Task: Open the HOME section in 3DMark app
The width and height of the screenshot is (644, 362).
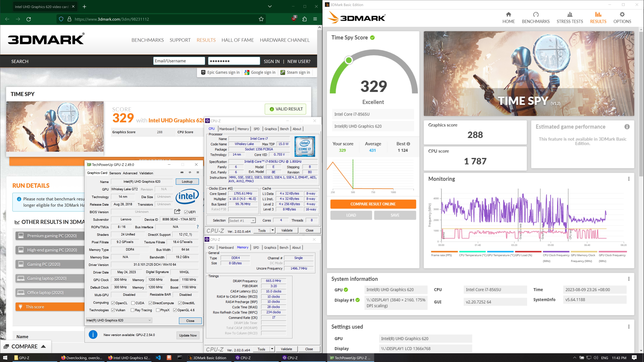Action: click(508, 18)
